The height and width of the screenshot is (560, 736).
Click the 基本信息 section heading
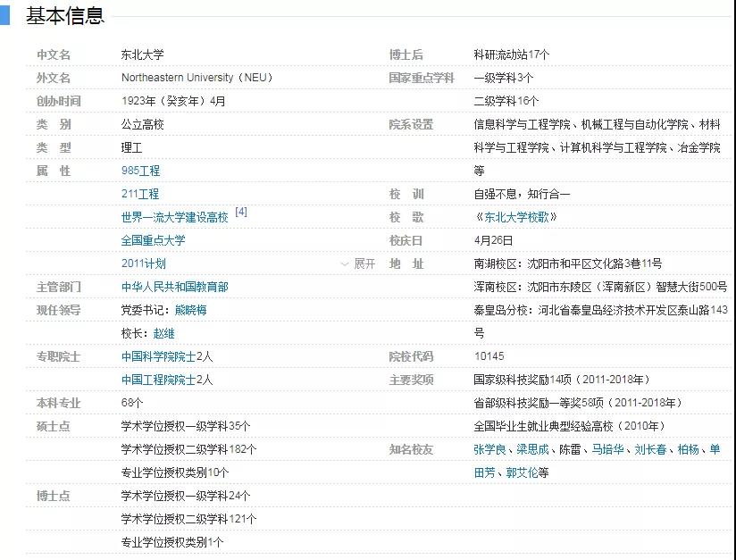65,15
